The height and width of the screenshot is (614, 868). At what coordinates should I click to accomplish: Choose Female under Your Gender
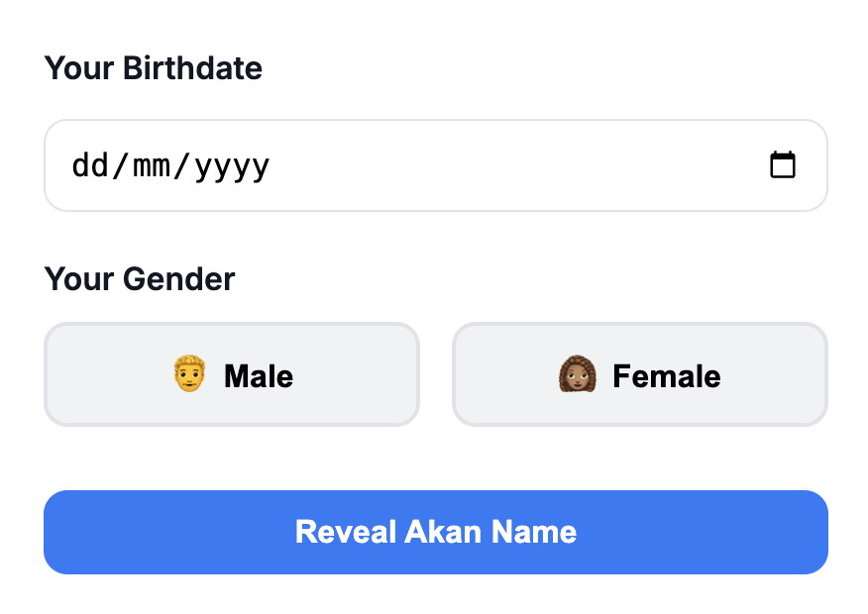pyautogui.click(x=639, y=374)
